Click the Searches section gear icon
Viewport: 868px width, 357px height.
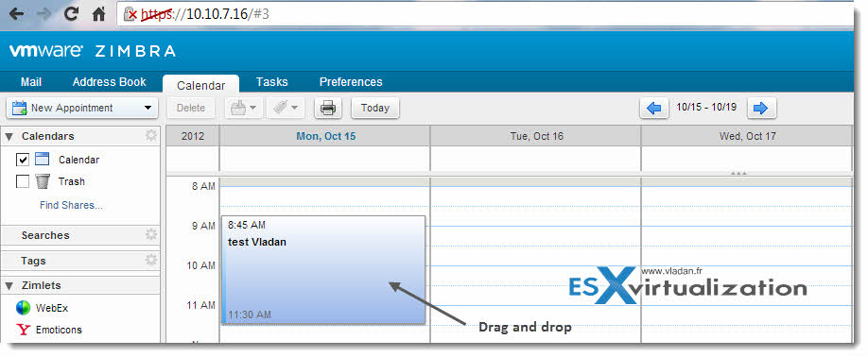150,235
